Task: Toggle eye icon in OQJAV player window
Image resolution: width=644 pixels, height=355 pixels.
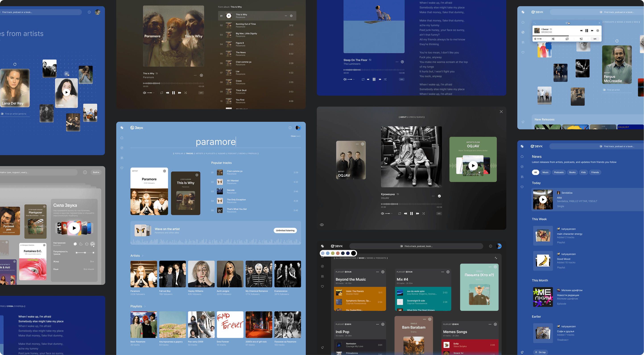Action: click(x=322, y=225)
